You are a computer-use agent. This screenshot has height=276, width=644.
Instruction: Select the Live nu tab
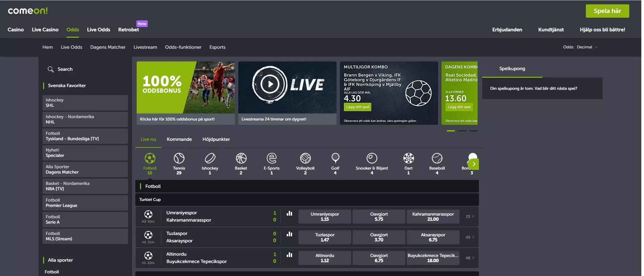tap(148, 139)
